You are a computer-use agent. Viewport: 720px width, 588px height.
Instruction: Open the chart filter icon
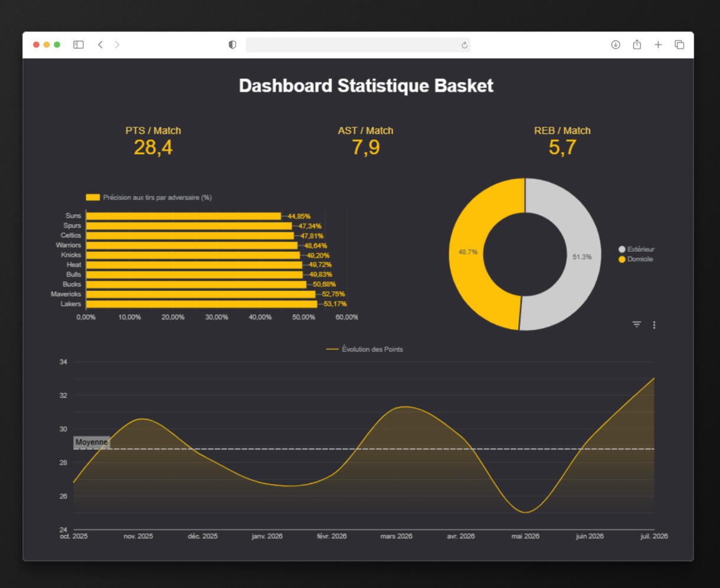[x=637, y=324]
